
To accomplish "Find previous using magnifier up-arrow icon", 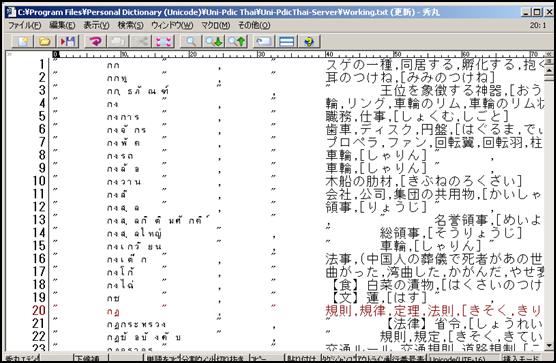I will (236, 41).
